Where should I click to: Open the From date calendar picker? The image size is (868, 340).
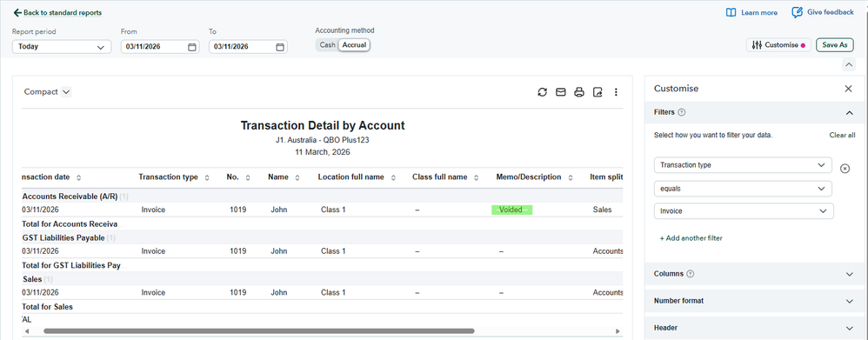pos(192,47)
